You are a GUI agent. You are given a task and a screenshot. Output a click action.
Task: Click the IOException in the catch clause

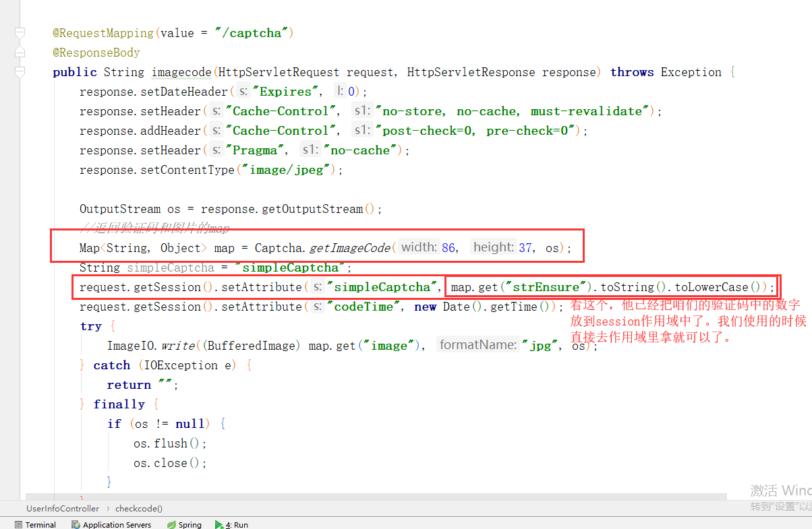180,365
